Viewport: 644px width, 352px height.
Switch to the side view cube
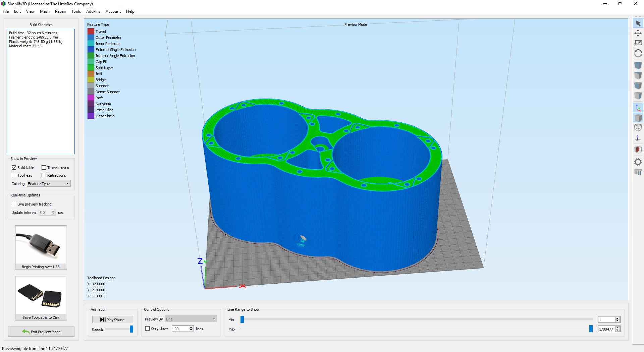pyautogui.click(x=638, y=96)
